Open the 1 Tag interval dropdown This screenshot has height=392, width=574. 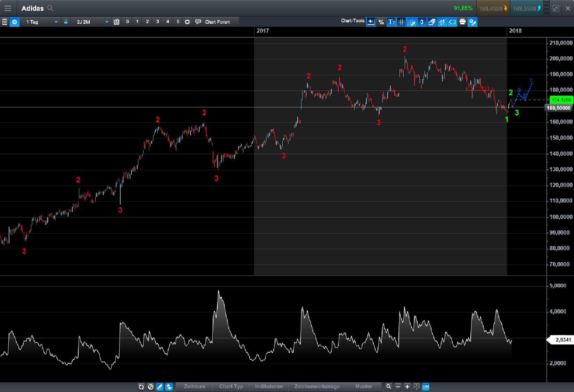(41, 22)
